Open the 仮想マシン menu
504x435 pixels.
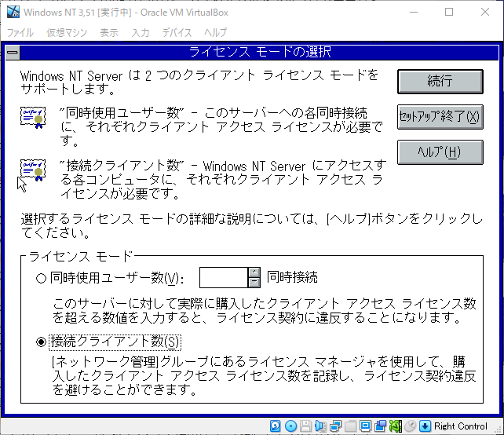(67, 32)
